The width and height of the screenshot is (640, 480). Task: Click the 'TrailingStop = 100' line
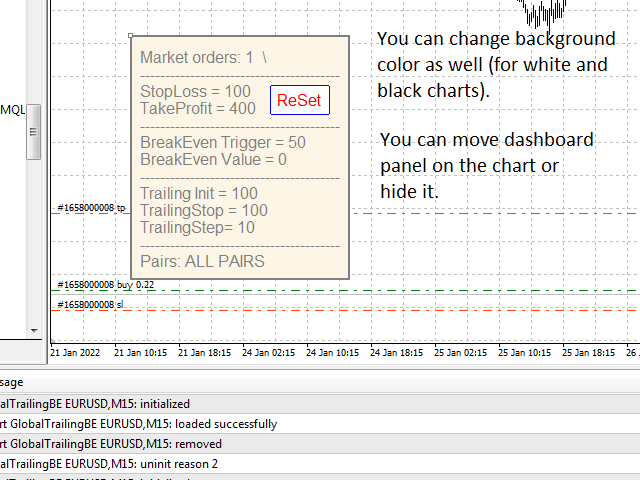pyautogui.click(x=204, y=211)
